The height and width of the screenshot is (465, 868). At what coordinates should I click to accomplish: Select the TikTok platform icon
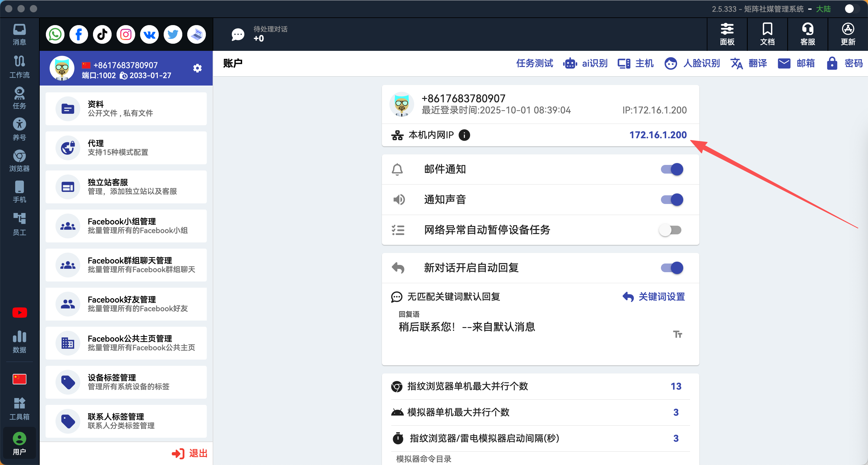click(102, 34)
